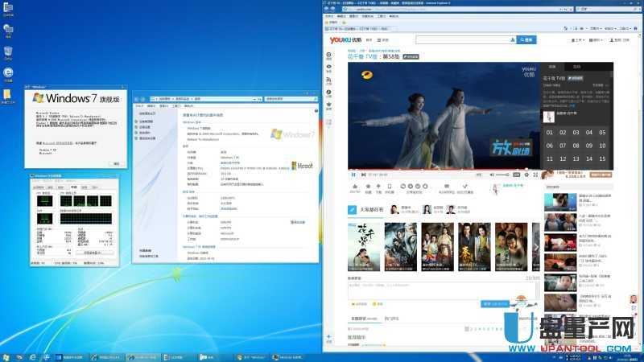Select episode 01 in the episode list

pyautogui.click(x=550, y=133)
